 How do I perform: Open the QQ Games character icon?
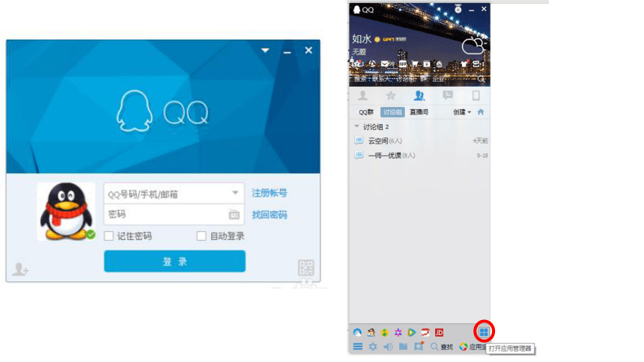(371, 332)
